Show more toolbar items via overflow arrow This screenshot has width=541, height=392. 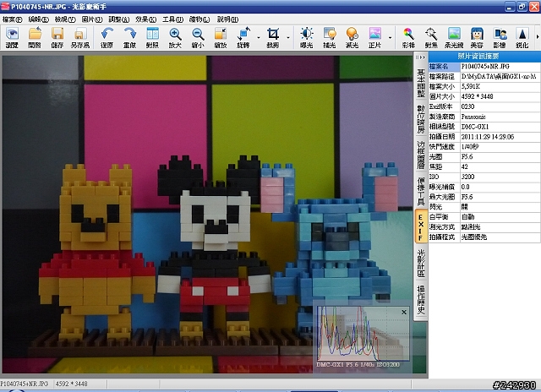(538, 36)
